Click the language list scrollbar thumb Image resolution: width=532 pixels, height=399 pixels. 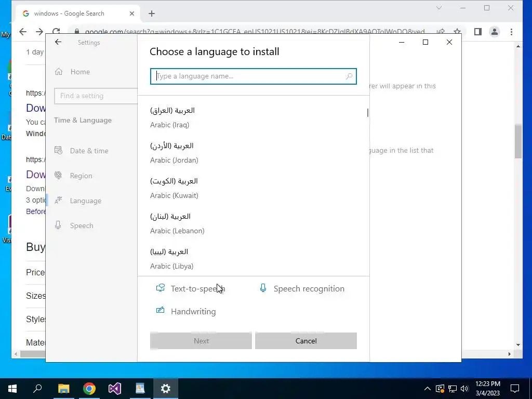[368, 113]
